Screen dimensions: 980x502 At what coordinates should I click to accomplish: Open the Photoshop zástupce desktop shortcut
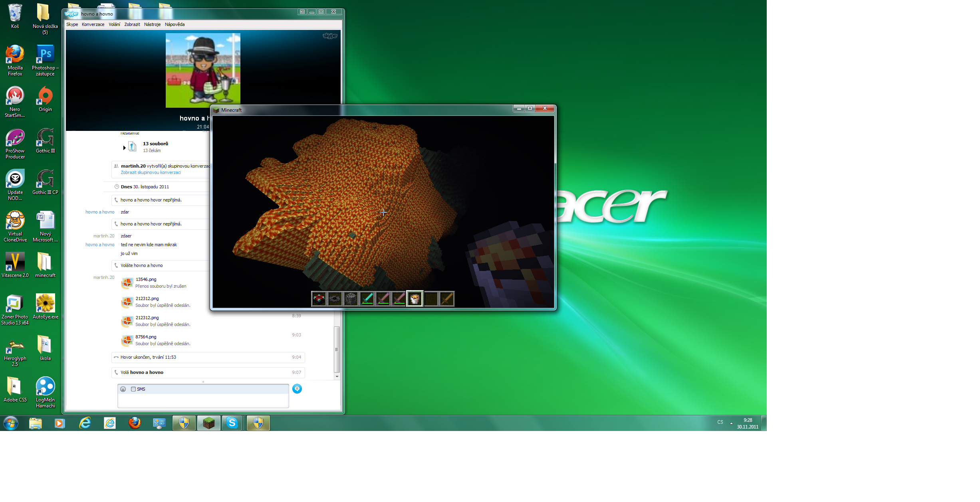pos(45,60)
